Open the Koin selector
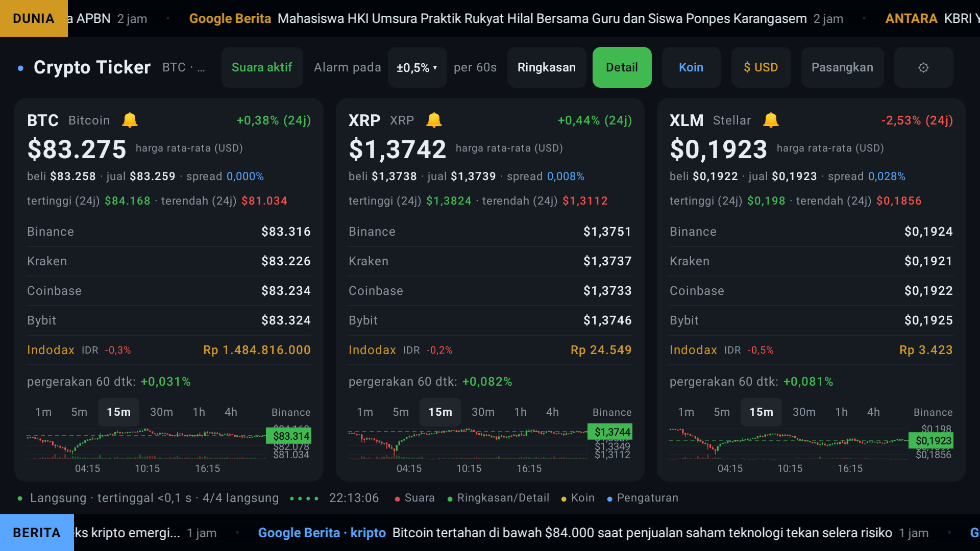This screenshot has height=551, width=980. [x=691, y=67]
